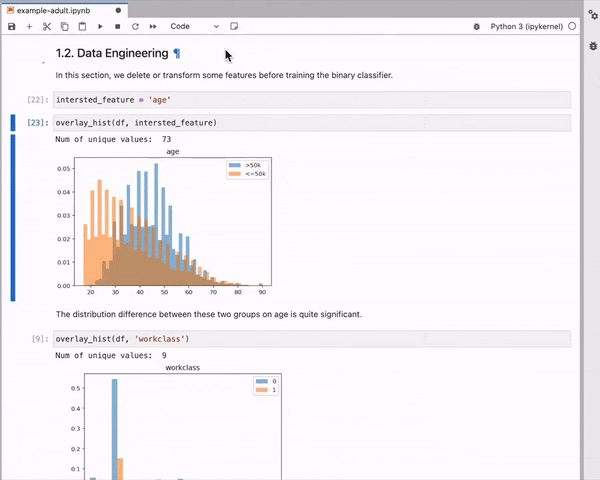Interrupt the kernel with the stop icon
The image size is (600, 480).
pyautogui.click(x=117, y=26)
